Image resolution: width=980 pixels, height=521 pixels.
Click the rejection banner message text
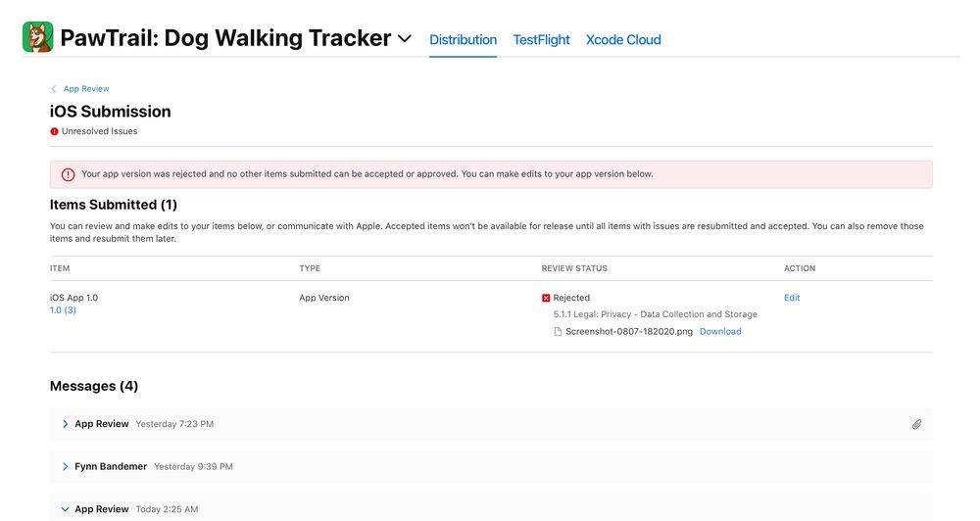tap(367, 173)
